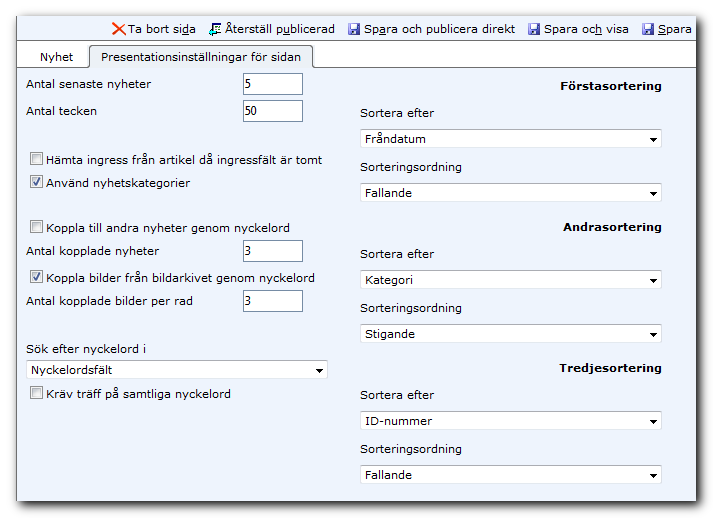This screenshot has width=713, height=518.
Task: Switch to the Nyhet tab
Action: pos(56,57)
